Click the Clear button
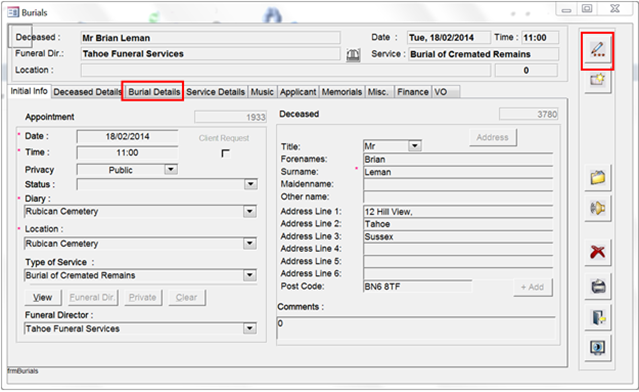This screenshot has height=392, width=639. (x=187, y=297)
